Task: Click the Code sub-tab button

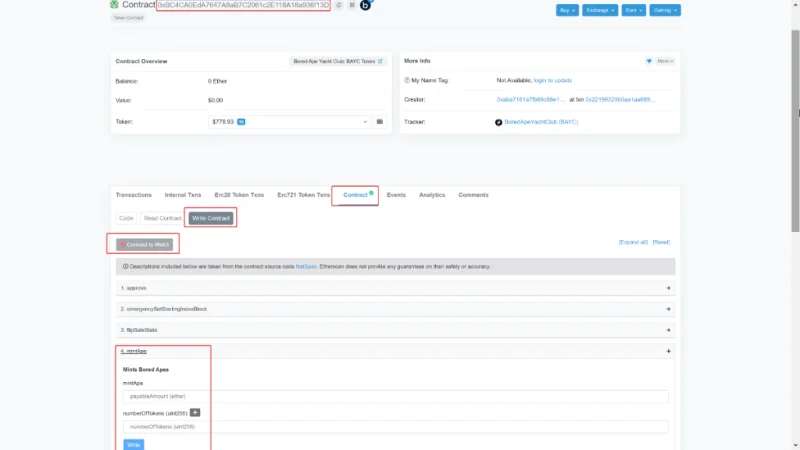Action: click(x=126, y=218)
